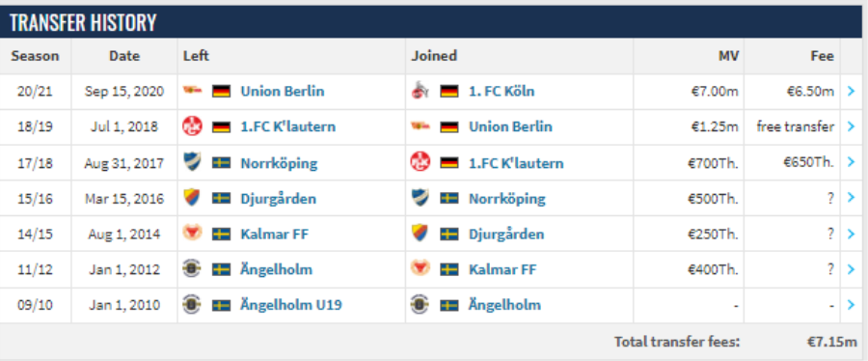Open the 14/15 transfer details arrow
The width and height of the screenshot is (868, 361).
852,234
